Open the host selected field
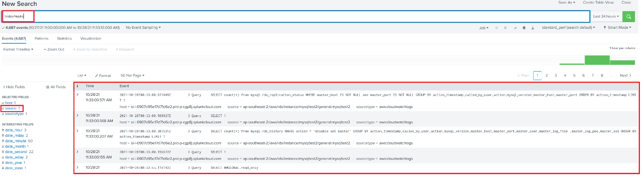This screenshot has height=176, width=644. [x=9, y=103]
